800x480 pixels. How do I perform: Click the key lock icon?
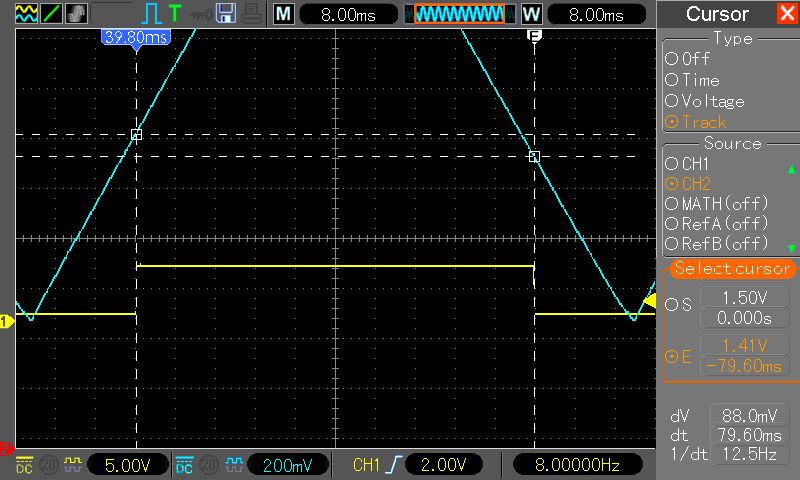tap(201, 14)
